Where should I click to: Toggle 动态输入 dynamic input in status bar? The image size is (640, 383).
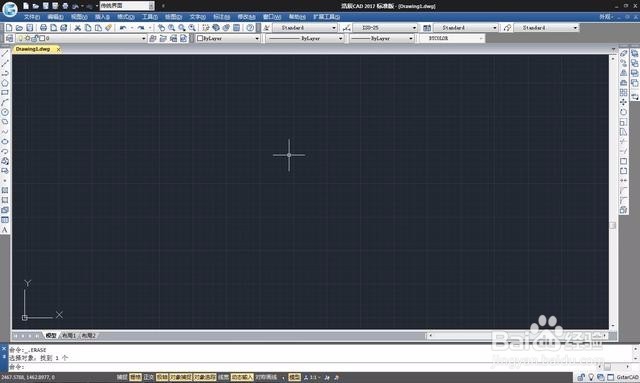242,377
